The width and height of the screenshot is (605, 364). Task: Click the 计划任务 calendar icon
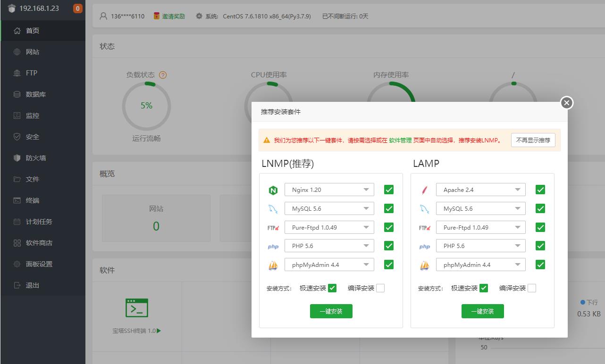pos(17,222)
